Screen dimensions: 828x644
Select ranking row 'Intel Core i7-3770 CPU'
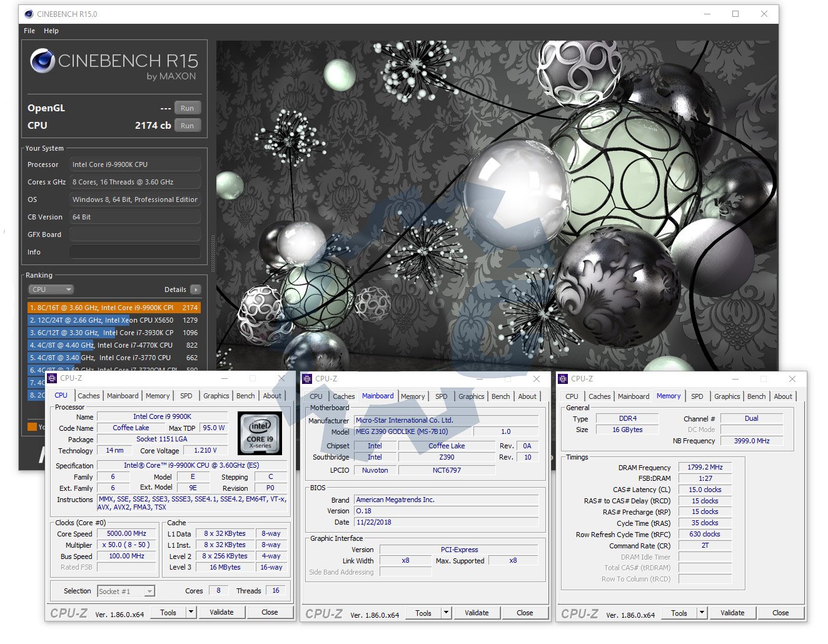[x=114, y=358]
